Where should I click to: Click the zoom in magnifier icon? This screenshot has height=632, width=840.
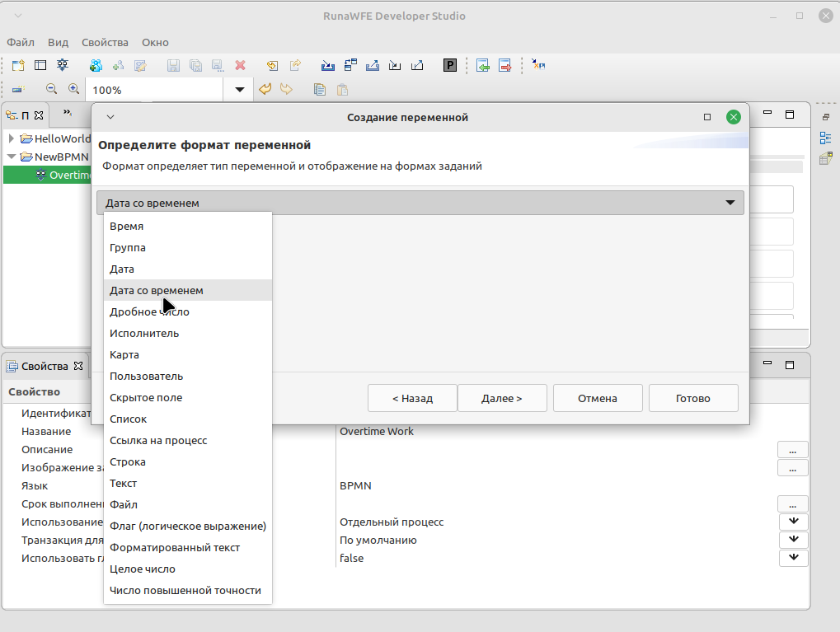tap(74, 89)
